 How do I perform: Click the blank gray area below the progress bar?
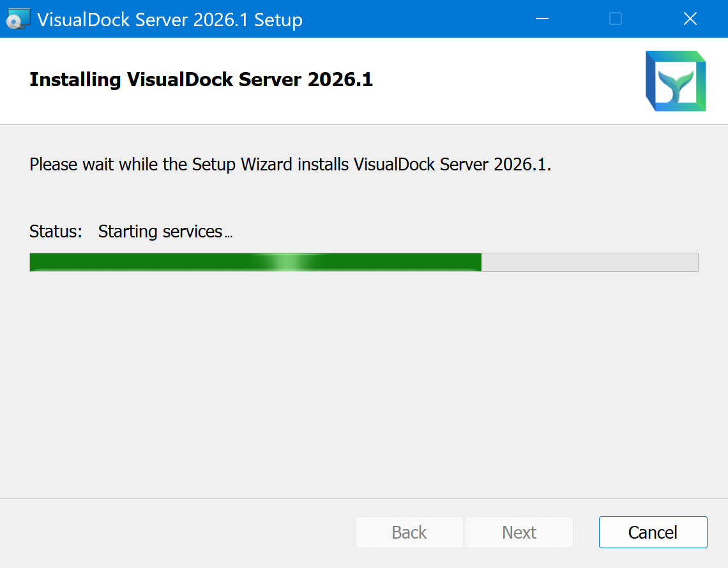coord(364,383)
